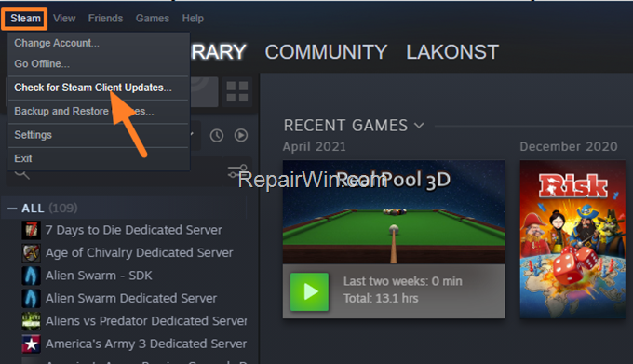The height and width of the screenshot is (364, 633).
Task: Open the Pool 3D game thumbnail
Action: click(394, 212)
